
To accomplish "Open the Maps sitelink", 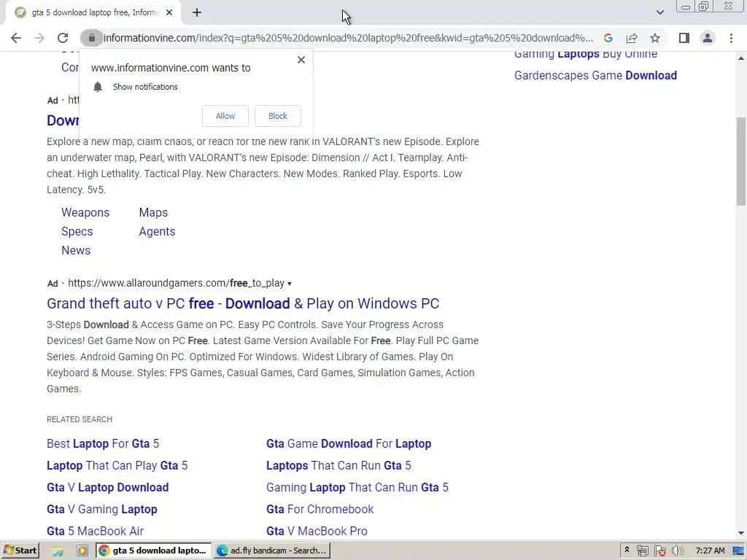I will pos(153,212).
